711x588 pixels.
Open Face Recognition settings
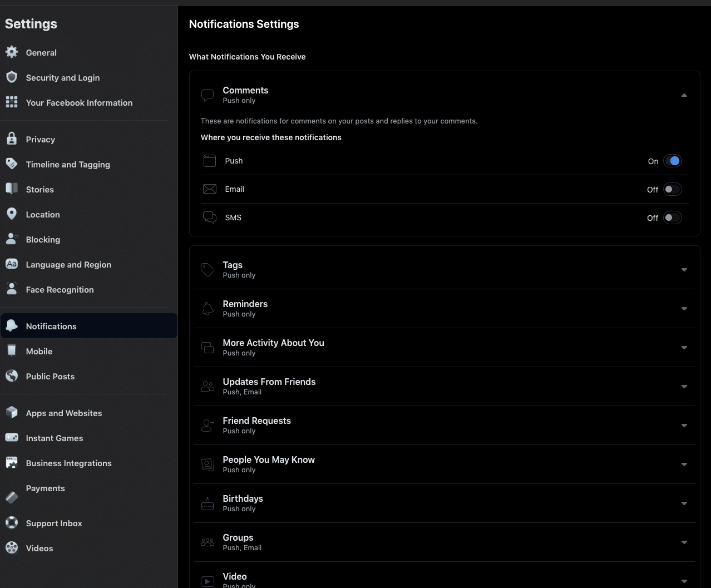[x=88, y=289]
